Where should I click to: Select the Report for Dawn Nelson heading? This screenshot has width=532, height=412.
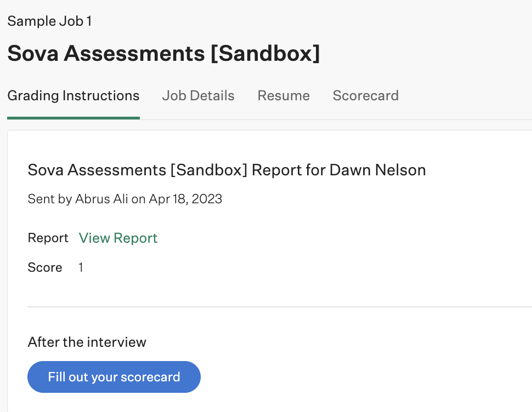pos(227,170)
